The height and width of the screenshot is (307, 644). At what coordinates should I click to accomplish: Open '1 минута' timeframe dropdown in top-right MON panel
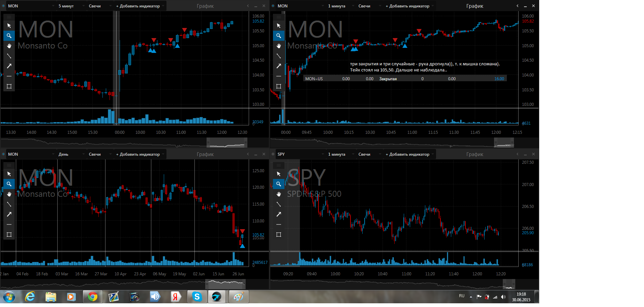(341, 6)
